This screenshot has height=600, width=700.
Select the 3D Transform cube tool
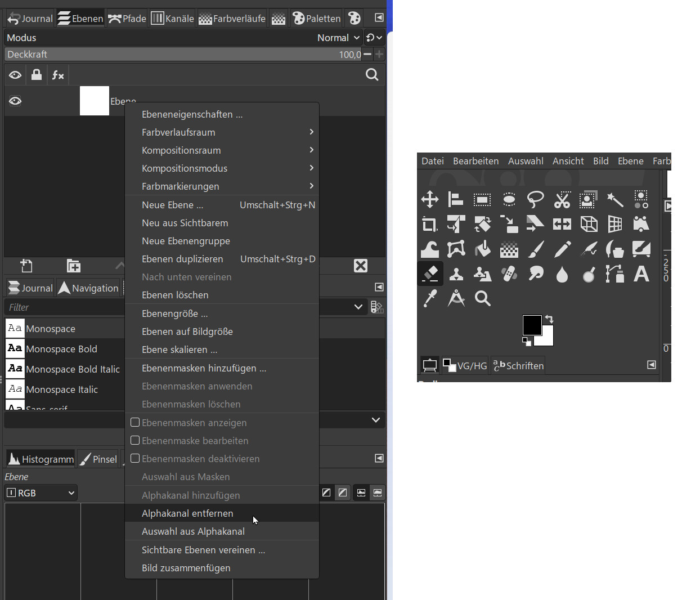588,224
